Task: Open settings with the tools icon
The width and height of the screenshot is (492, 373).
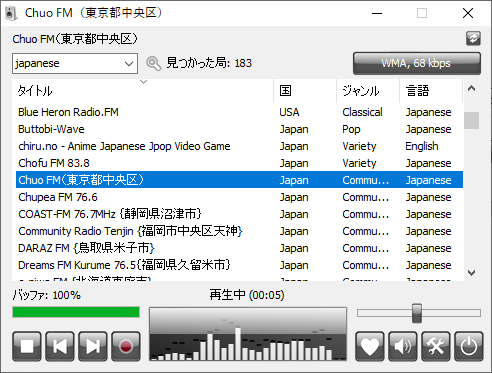Action: click(435, 346)
